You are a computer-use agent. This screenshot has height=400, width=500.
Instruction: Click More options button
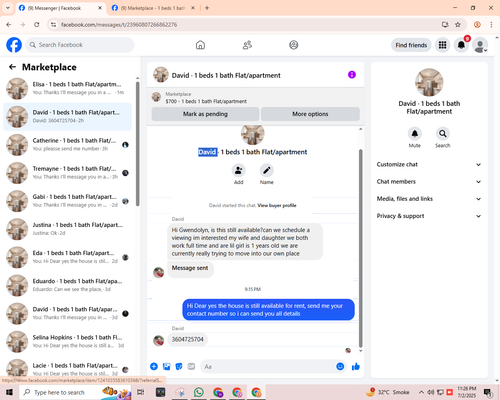[x=310, y=114]
